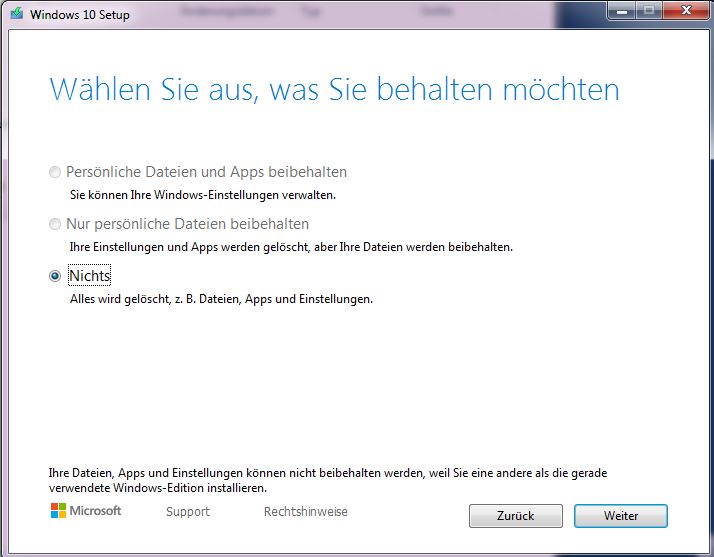Image resolution: width=714 pixels, height=557 pixels.
Task: Click the heading Wählen Sie aus text
Action: click(x=334, y=90)
